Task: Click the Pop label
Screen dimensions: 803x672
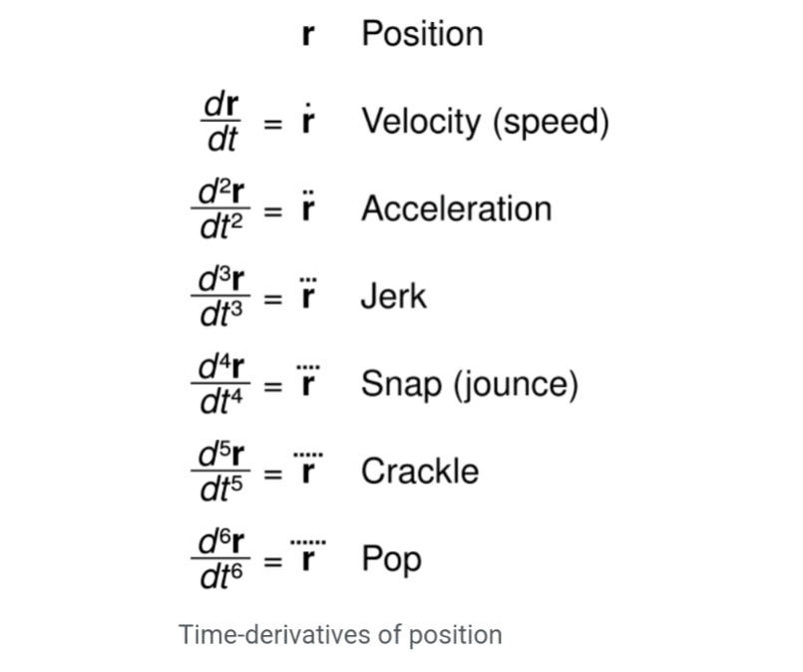Action: click(392, 560)
